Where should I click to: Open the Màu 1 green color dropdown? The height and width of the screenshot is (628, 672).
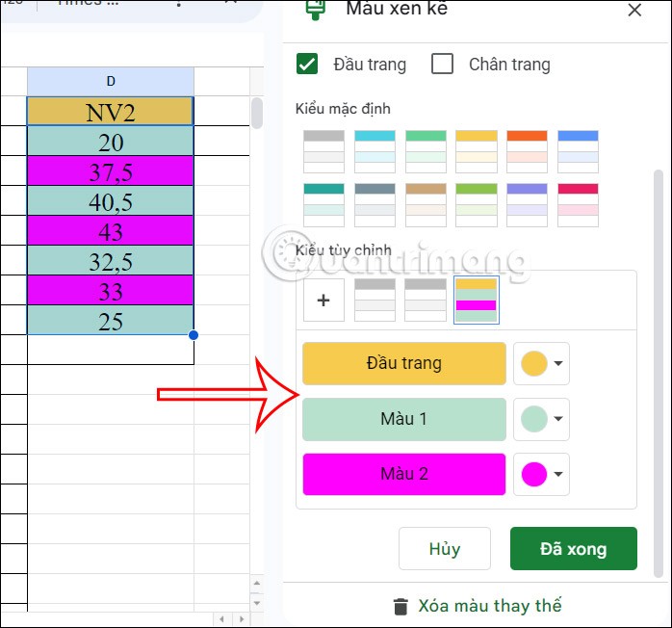543,419
